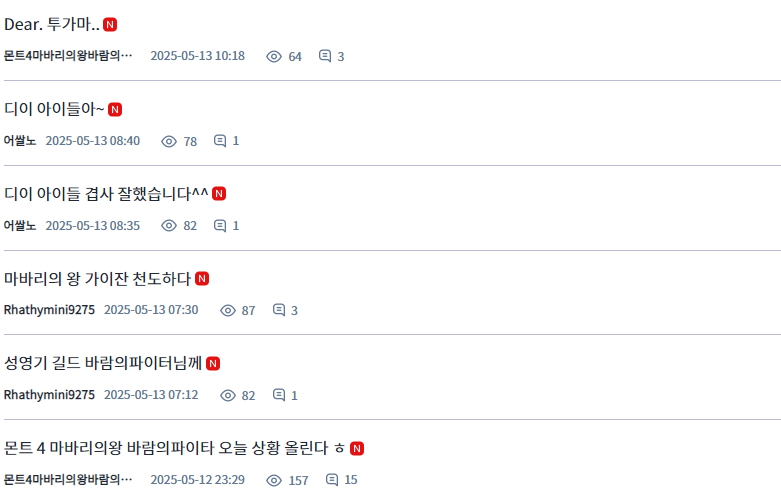Open the post ending with '오늘 상황 올린다 ㅎ'
Screen dimensions: 781x502
[174, 448]
